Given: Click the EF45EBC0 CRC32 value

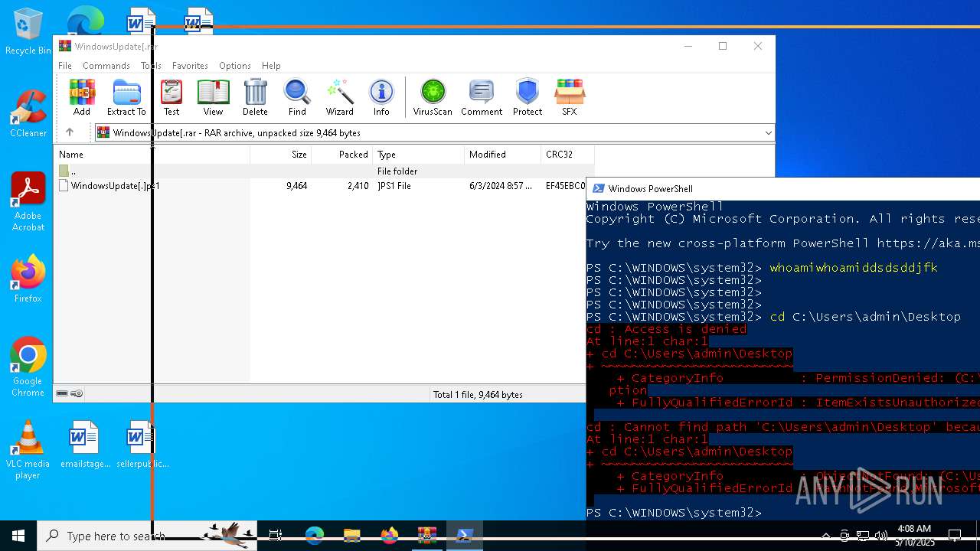Looking at the screenshot, I should pos(565,186).
